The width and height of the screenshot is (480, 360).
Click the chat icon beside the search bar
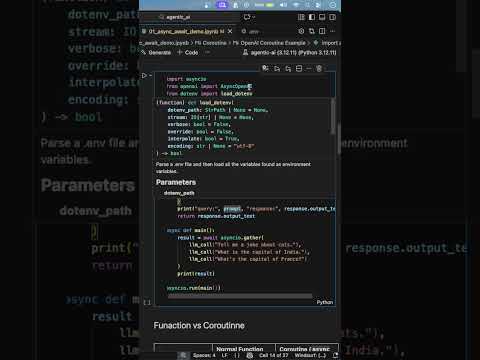(247, 17)
